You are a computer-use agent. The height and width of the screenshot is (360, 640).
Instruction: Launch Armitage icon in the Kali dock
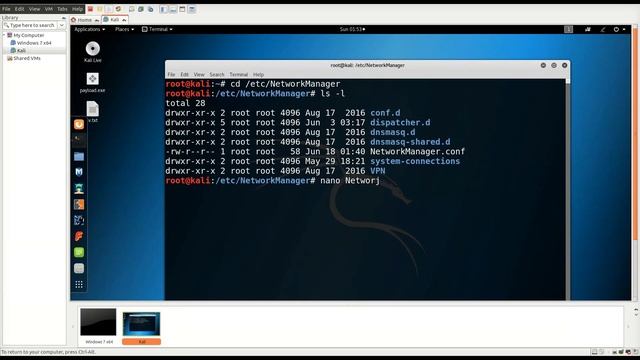tap(79, 188)
